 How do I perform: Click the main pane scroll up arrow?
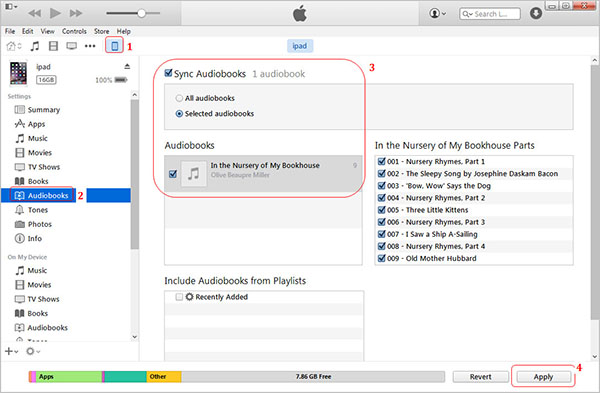point(594,60)
